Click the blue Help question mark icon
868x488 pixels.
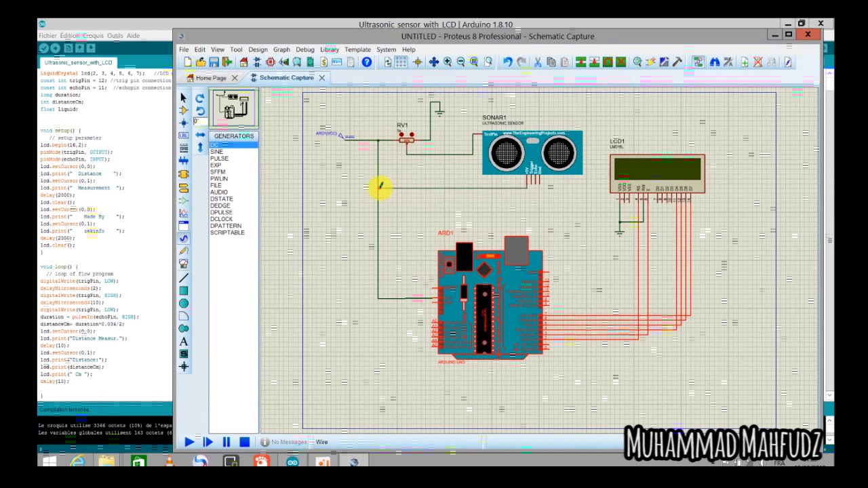(x=367, y=62)
